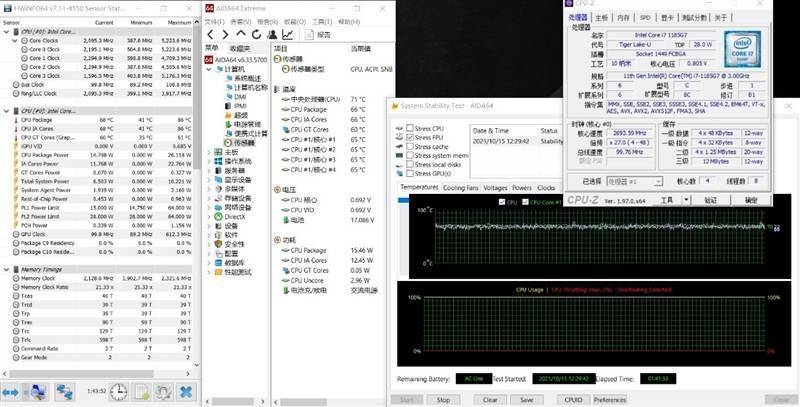The width and height of the screenshot is (800, 407).
Task: Open the SPD tab in CPU-Z
Action: coord(645,17)
